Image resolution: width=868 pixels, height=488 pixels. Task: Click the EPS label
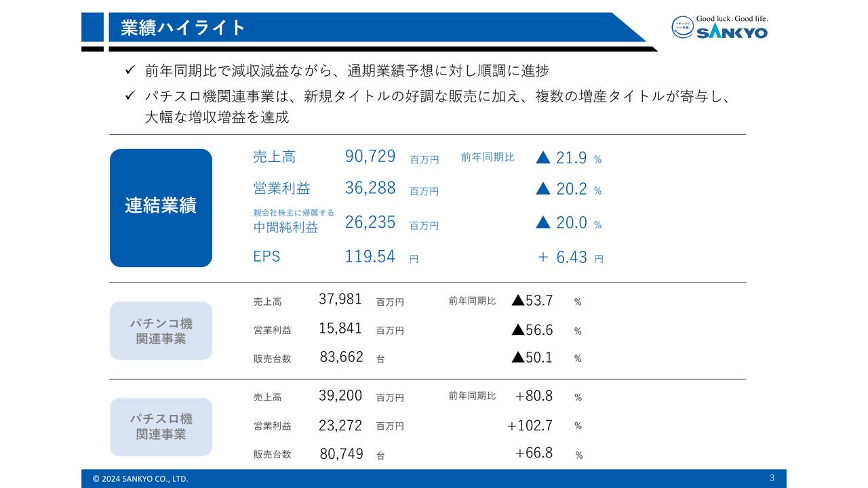click(267, 257)
